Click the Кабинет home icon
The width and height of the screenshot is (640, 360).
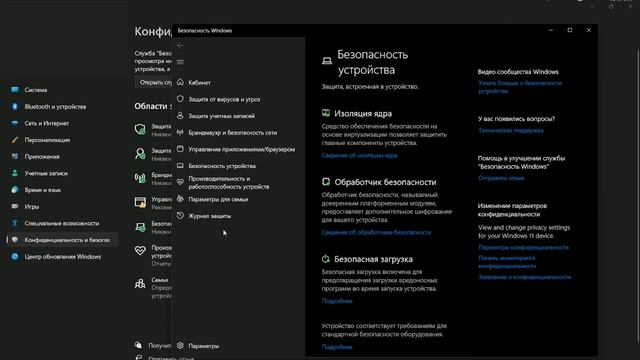pyautogui.click(x=180, y=82)
